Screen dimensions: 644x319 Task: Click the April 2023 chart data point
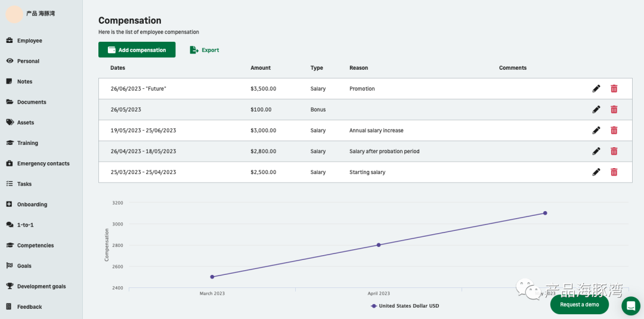[x=379, y=245]
